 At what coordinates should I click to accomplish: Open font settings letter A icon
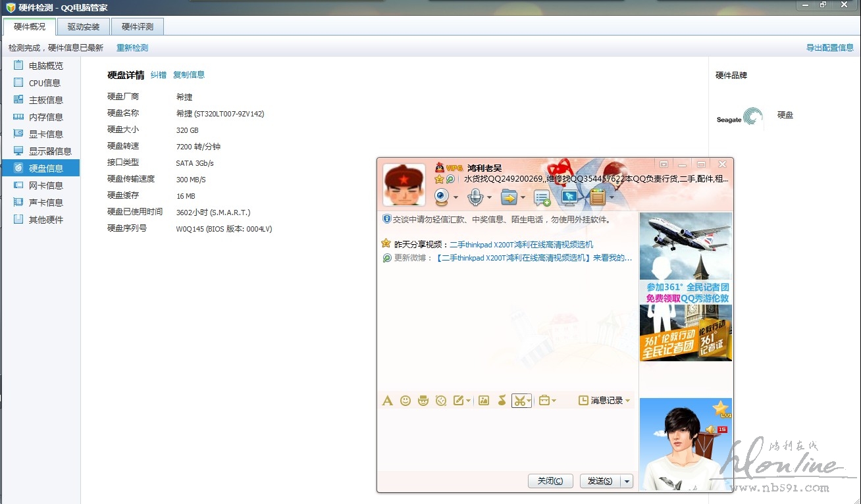tap(388, 400)
